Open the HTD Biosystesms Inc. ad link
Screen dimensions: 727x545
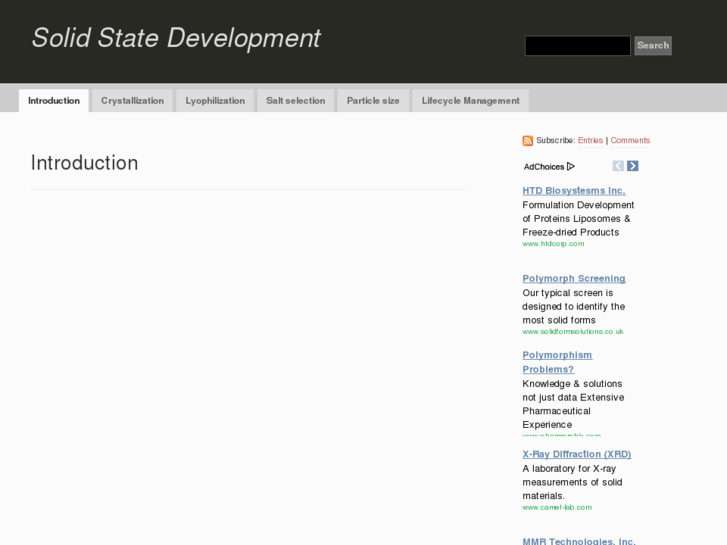[x=573, y=191]
